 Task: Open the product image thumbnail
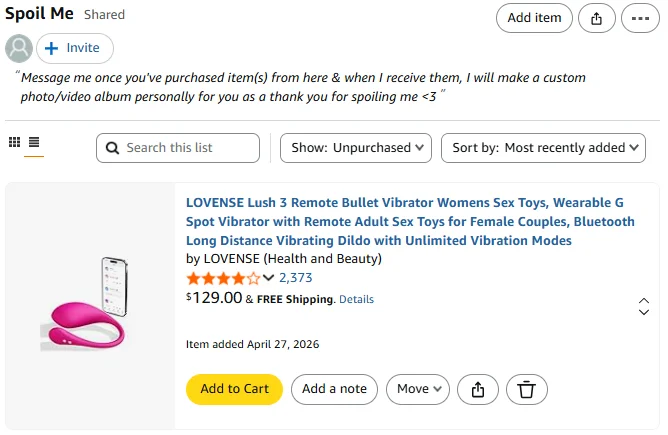coord(90,305)
